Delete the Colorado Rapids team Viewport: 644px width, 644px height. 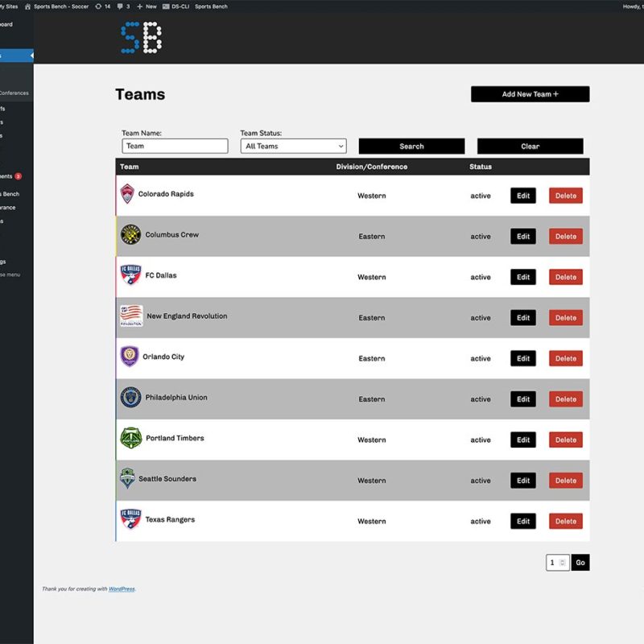pos(566,196)
